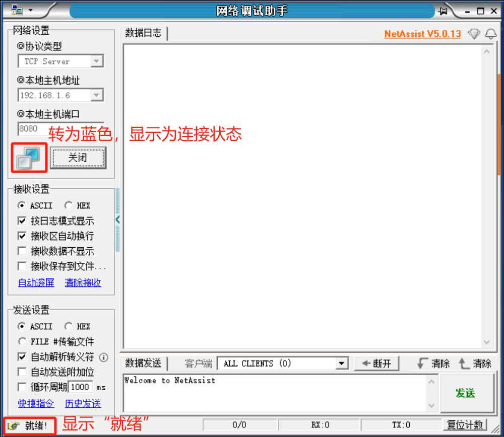Click the 自动滚屏 link
This screenshot has width=504, height=437.
point(36,282)
